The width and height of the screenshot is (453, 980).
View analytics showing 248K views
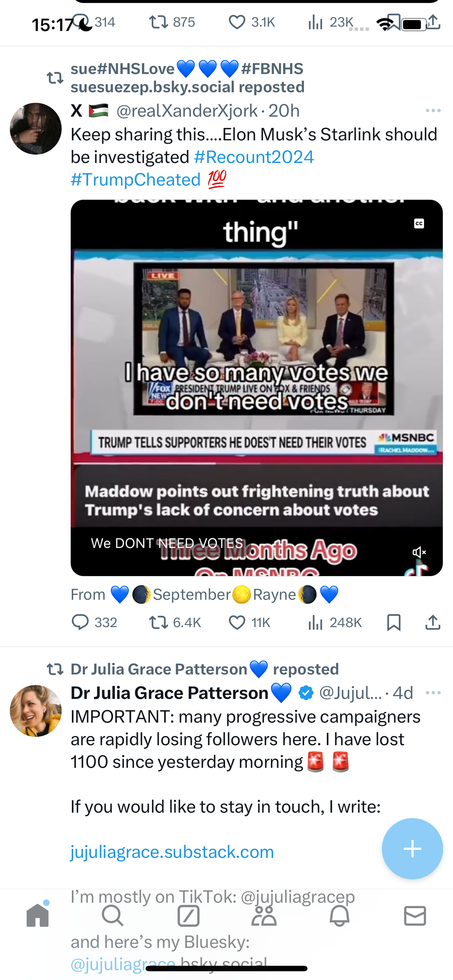pyautogui.click(x=334, y=623)
